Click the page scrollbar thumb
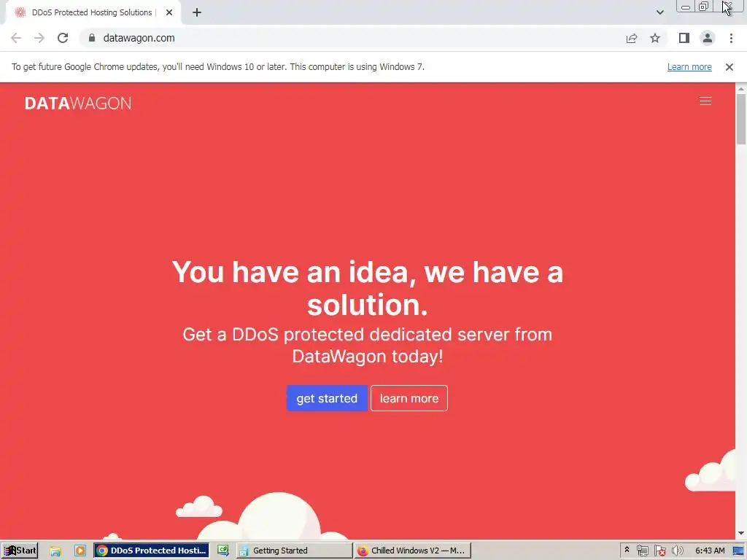This screenshot has height=560, width=747. (x=741, y=119)
